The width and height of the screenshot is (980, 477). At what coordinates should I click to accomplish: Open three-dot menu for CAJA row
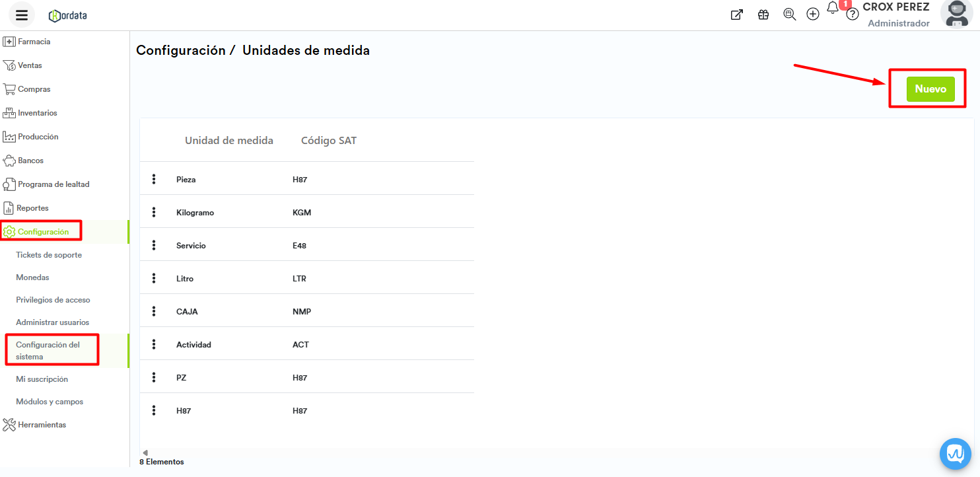[154, 311]
